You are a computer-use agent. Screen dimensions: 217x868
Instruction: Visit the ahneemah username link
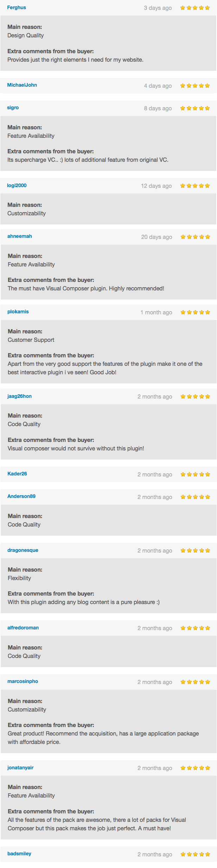click(x=20, y=236)
